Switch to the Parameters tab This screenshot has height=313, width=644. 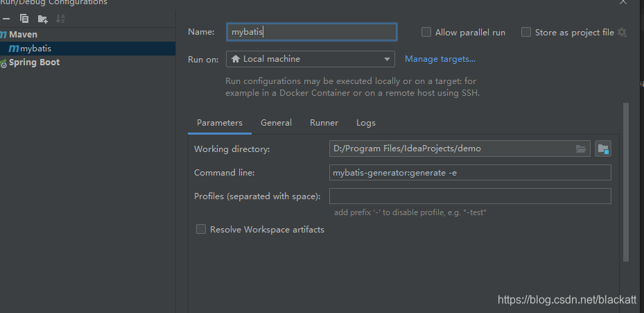pos(220,123)
